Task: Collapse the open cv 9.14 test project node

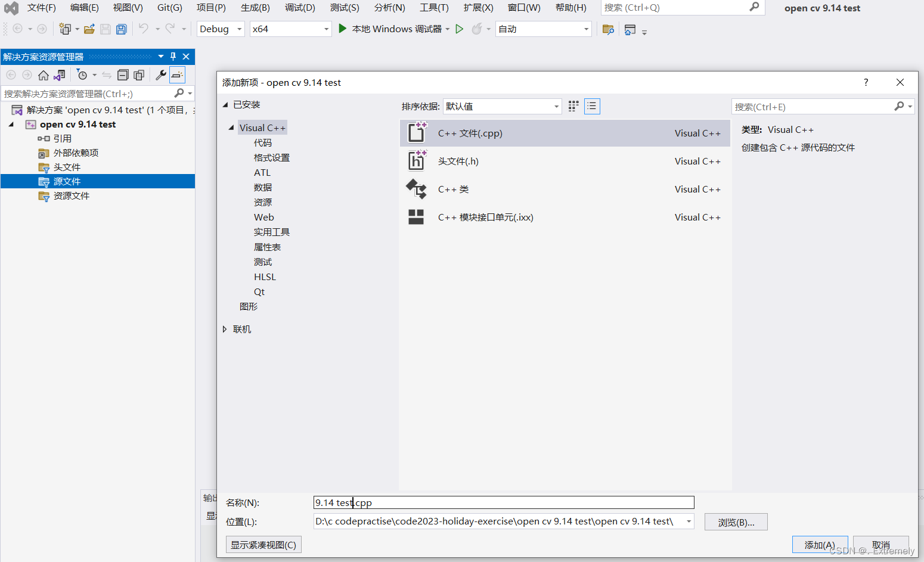Action: [x=11, y=125]
